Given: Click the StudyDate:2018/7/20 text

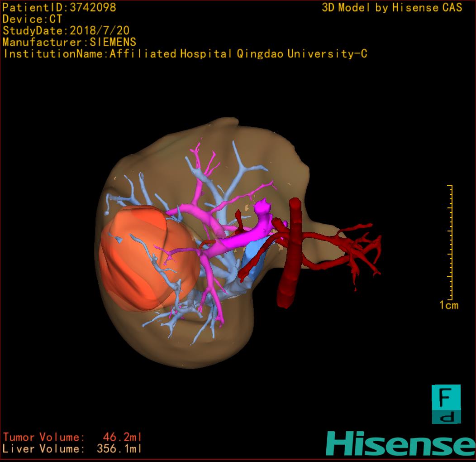Looking at the screenshot, I should [66, 30].
